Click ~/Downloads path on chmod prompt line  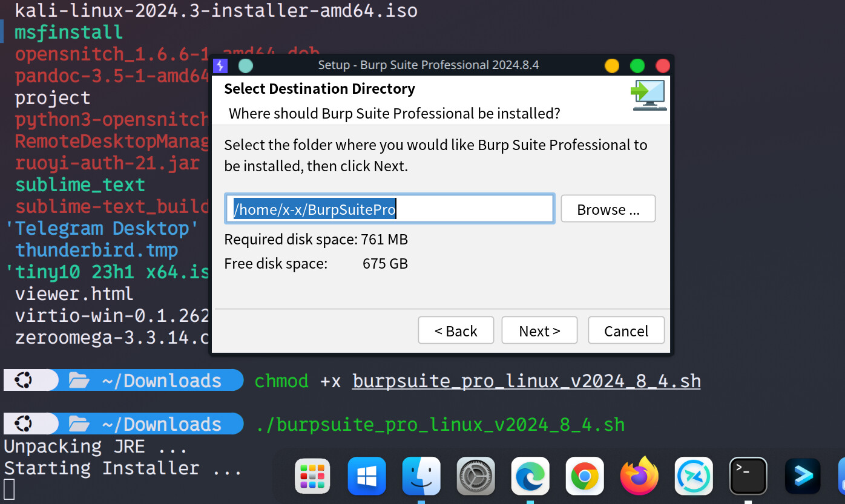tap(162, 381)
